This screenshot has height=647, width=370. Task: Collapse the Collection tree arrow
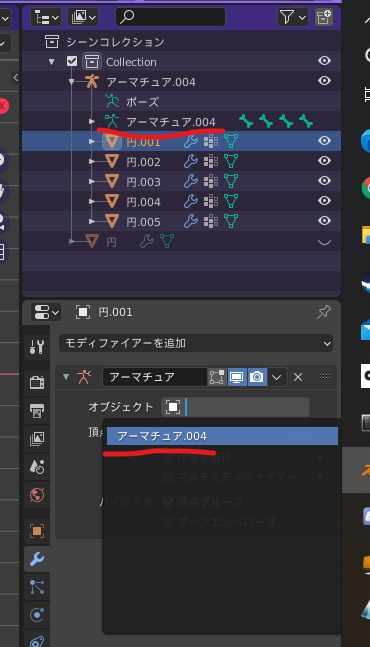52,62
